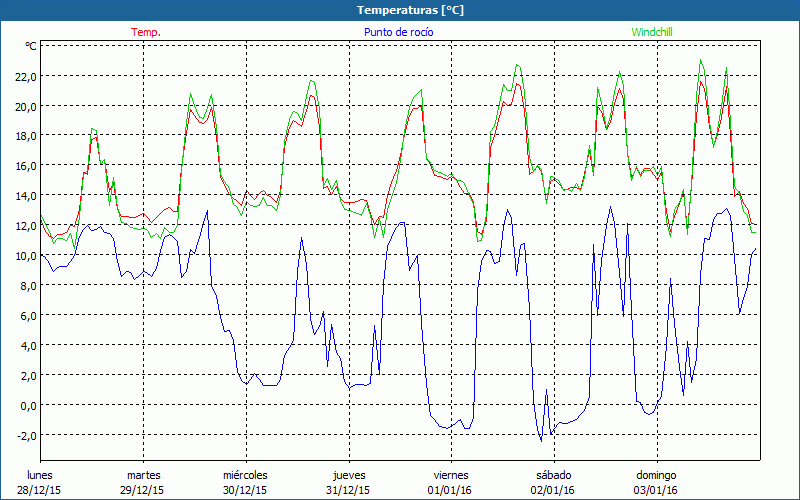Click the °C unit label on axis
Viewport: 800px width, 500px height.
pyautogui.click(x=31, y=46)
